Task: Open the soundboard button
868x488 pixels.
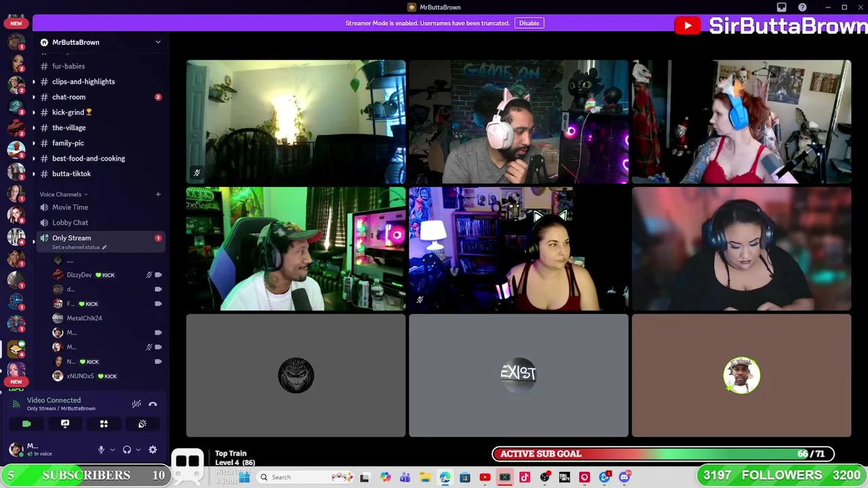Action: [142, 424]
